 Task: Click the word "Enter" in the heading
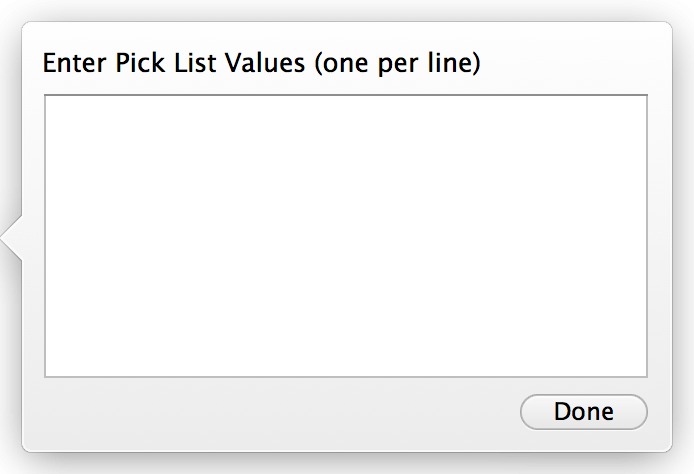coord(69,64)
